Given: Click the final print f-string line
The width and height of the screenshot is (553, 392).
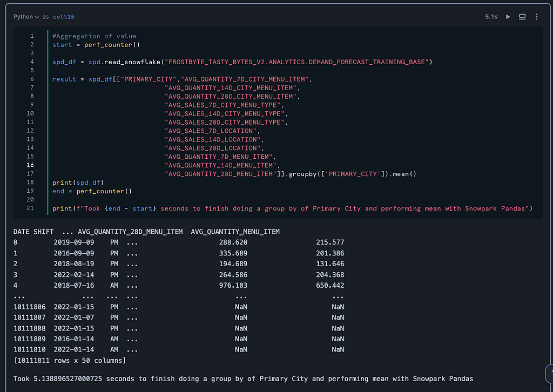Looking at the screenshot, I should point(292,209).
